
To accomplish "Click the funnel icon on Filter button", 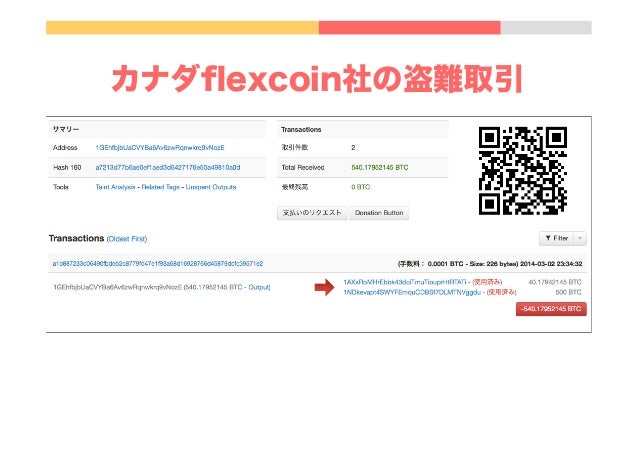I will pyautogui.click(x=548, y=238).
